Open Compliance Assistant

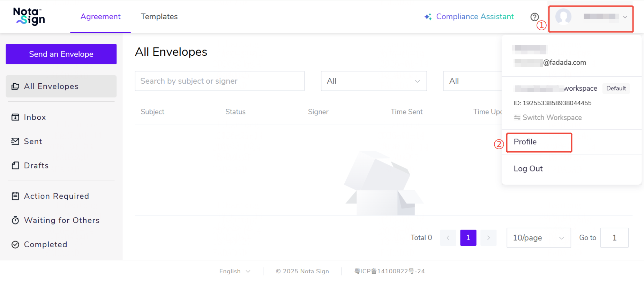[469, 17]
